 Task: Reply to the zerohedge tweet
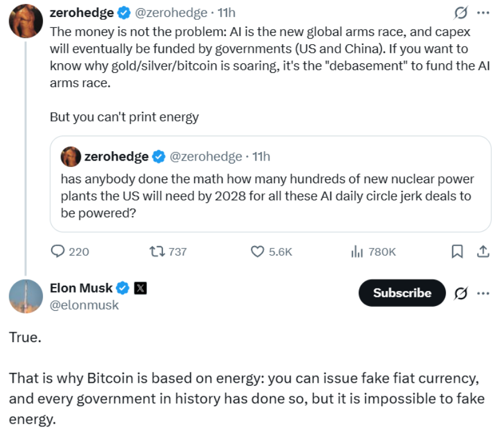click(59, 251)
